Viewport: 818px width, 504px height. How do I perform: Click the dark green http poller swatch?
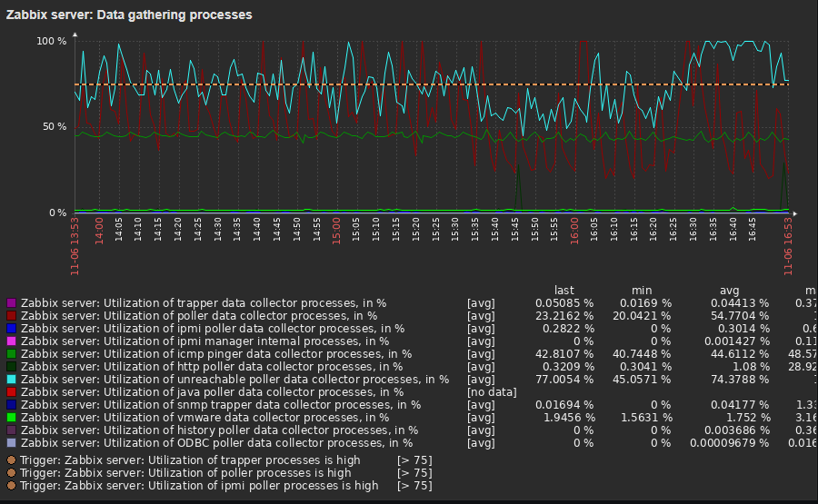(12, 367)
